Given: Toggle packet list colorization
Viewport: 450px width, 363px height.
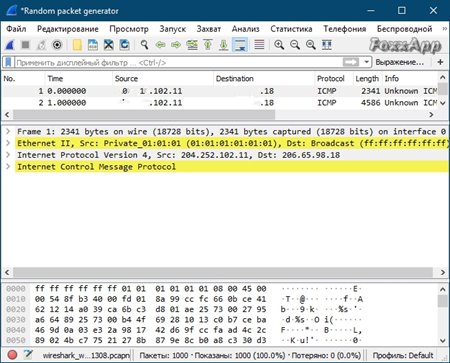Looking at the screenshot, I should 259,45.
